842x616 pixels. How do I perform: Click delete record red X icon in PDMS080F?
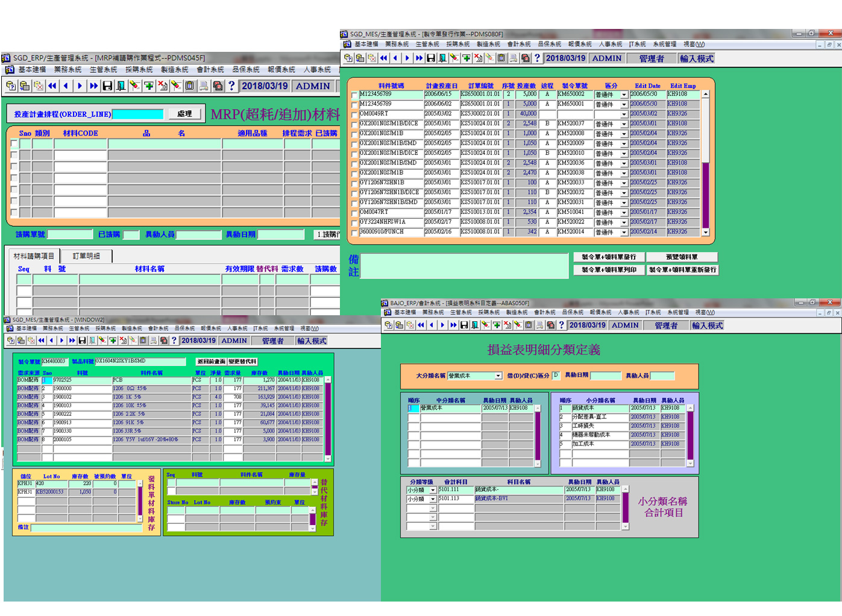(478, 58)
